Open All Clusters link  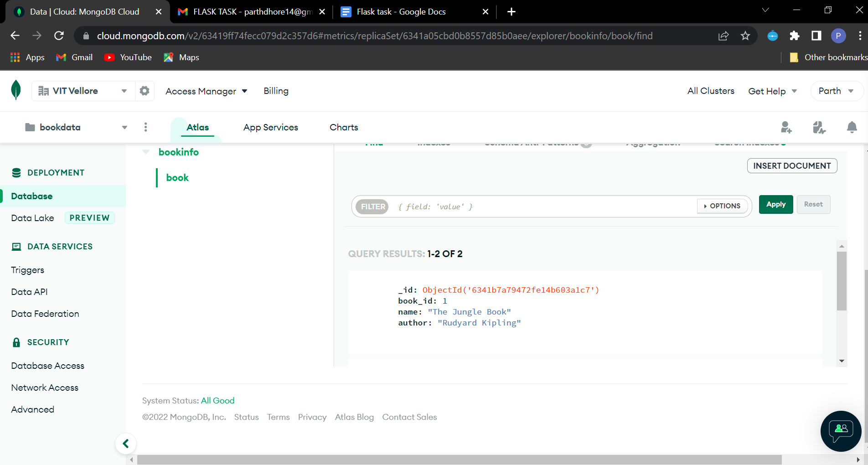click(711, 91)
